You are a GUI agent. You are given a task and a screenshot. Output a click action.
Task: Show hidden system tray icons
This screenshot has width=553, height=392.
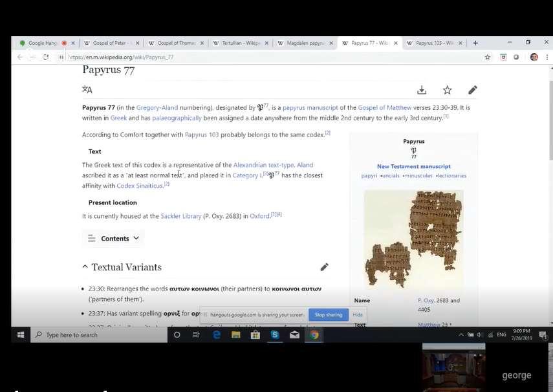coord(461,334)
